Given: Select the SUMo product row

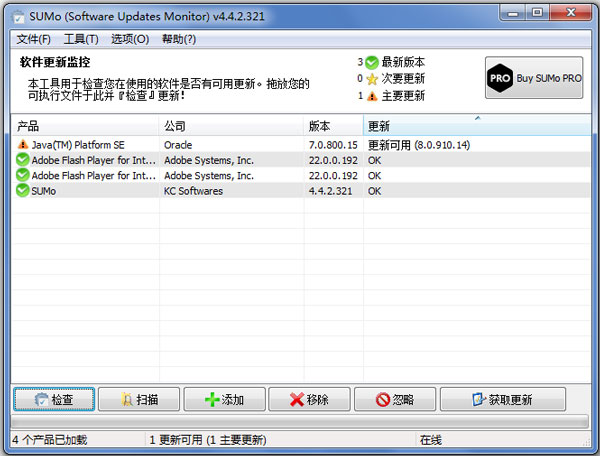Looking at the screenshot, I should click(301, 191).
